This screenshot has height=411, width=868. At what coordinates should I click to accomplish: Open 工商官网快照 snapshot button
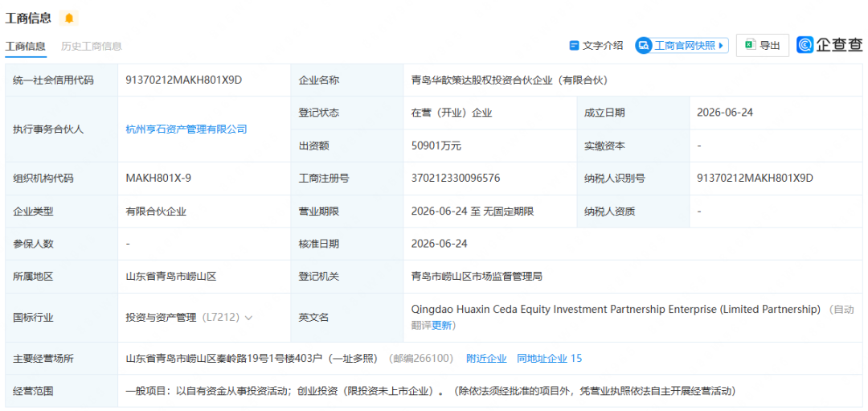(682, 45)
